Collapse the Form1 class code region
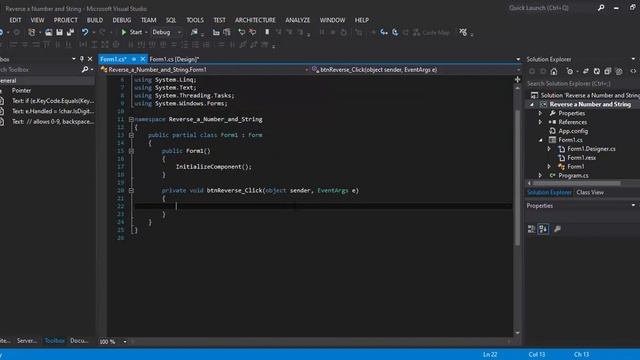 tap(131, 136)
